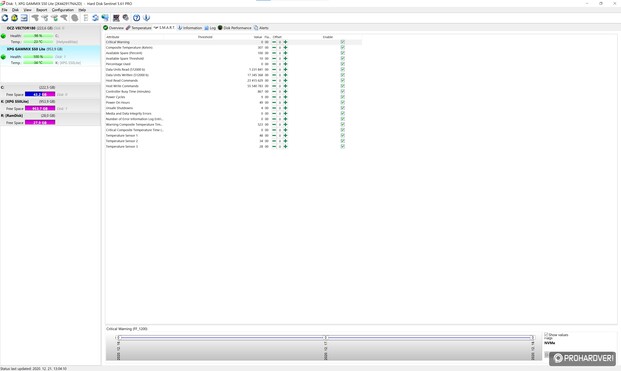Click the C: drive free space bar

coord(40,95)
